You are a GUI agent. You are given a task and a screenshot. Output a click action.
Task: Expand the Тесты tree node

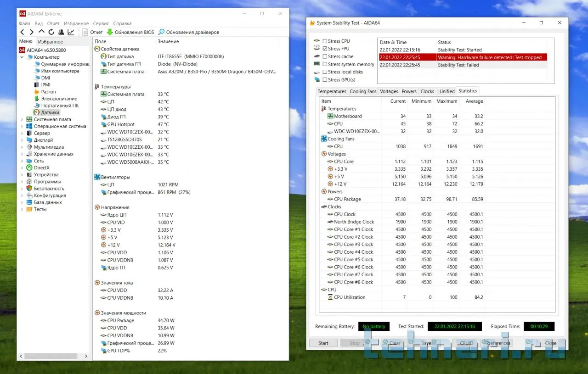click(x=22, y=209)
